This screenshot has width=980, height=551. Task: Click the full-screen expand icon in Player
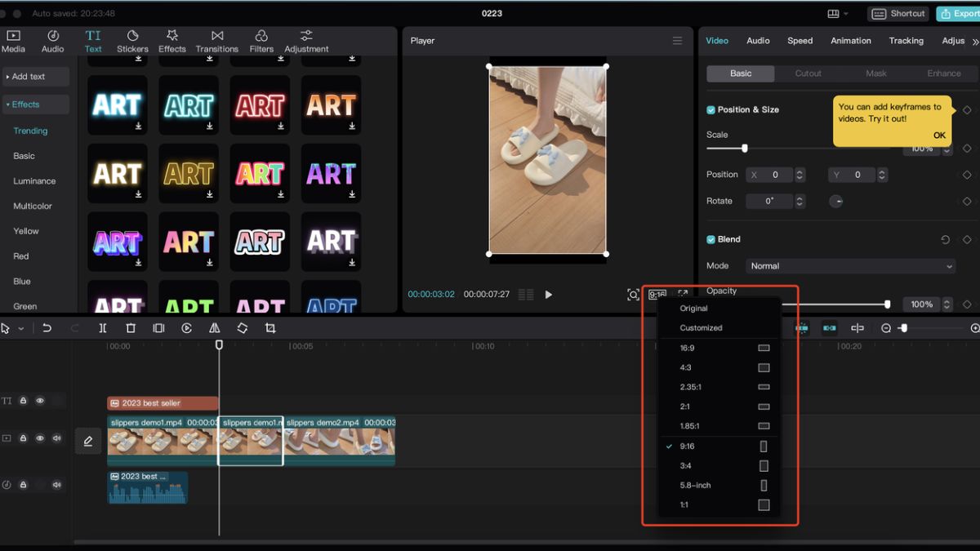tap(683, 294)
